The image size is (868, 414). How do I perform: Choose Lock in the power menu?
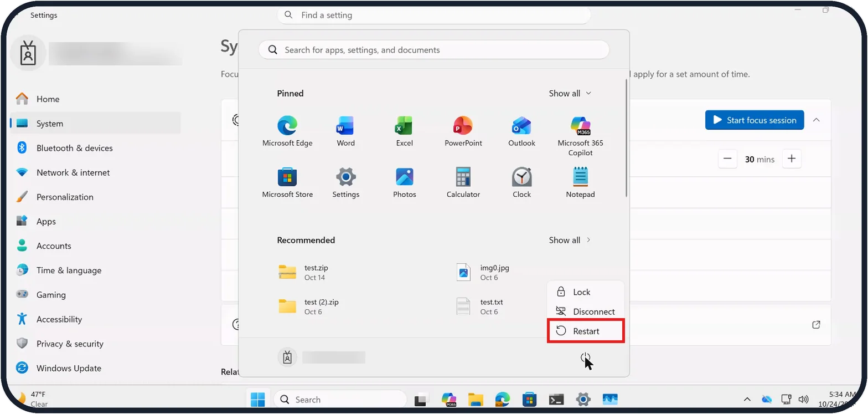coord(586,292)
